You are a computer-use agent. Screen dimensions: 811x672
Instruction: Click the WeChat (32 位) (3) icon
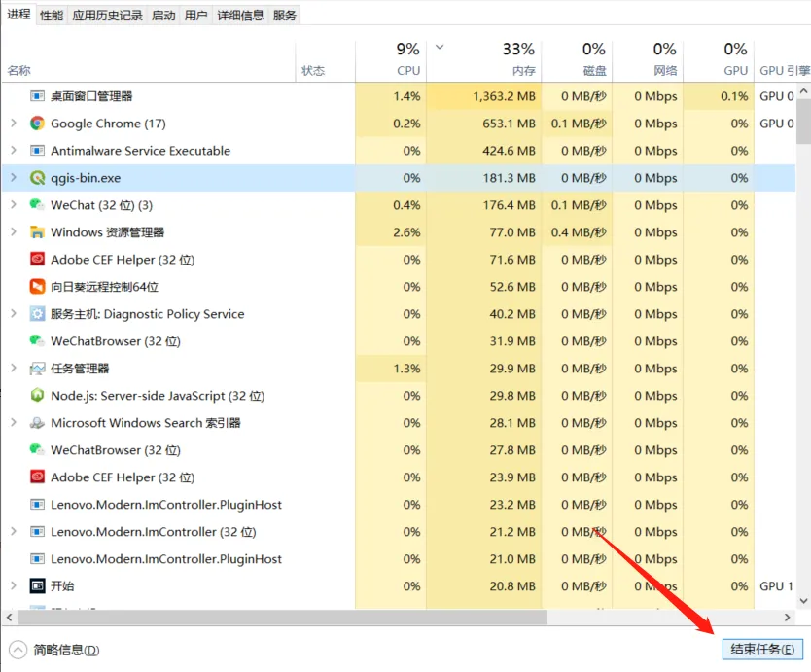(37, 205)
